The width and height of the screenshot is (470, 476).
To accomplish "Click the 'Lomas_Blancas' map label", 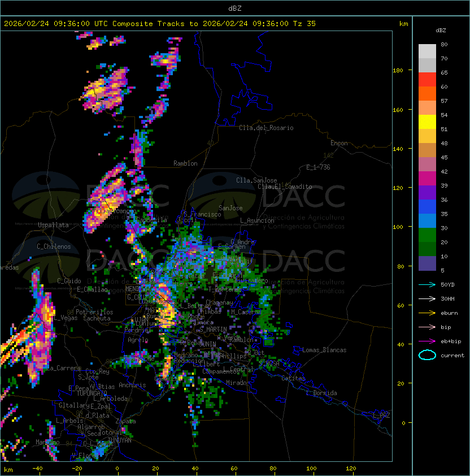I will (324, 350).
